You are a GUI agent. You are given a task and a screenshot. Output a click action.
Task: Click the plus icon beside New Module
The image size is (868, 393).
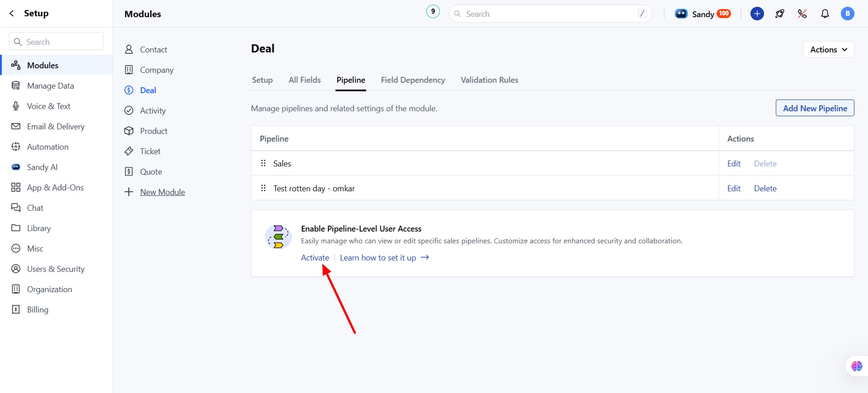coord(129,192)
